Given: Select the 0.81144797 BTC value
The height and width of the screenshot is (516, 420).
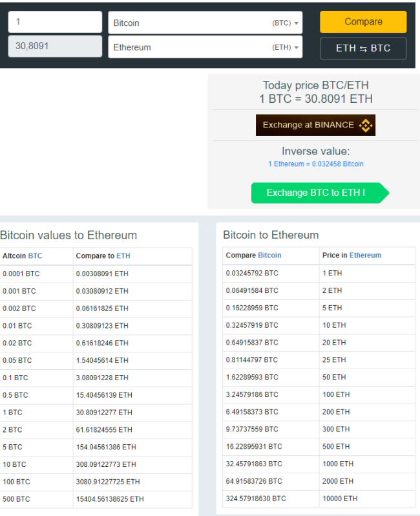Looking at the screenshot, I should (252, 360).
